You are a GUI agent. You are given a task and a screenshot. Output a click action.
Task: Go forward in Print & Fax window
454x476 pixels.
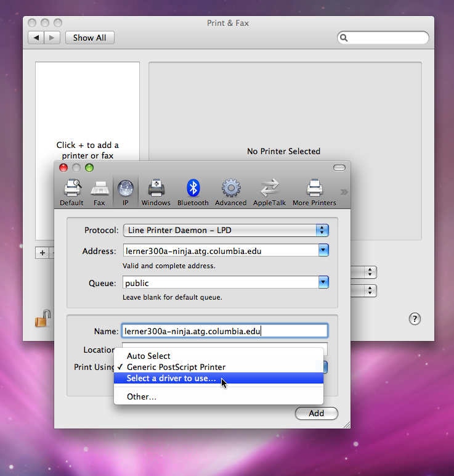[x=52, y=38]
